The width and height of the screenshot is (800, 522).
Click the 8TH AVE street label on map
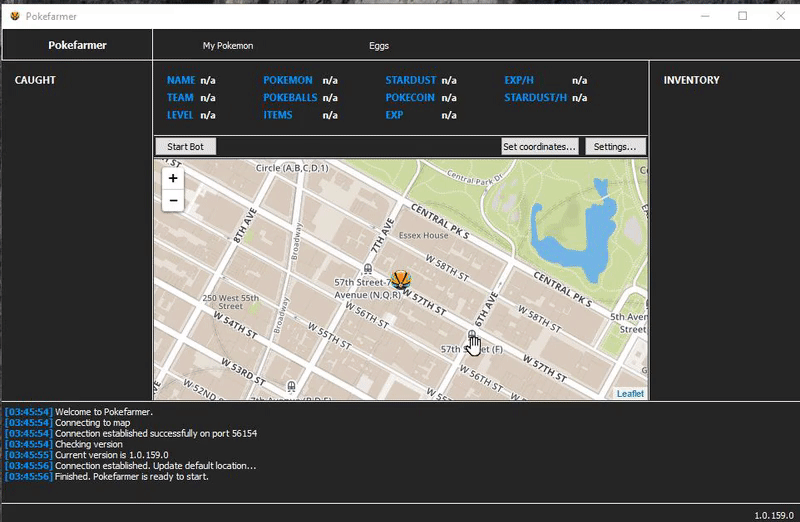245,225
